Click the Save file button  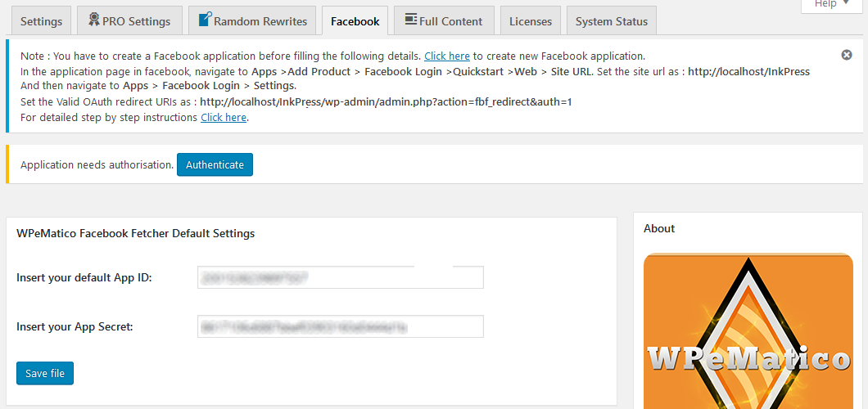45,373
